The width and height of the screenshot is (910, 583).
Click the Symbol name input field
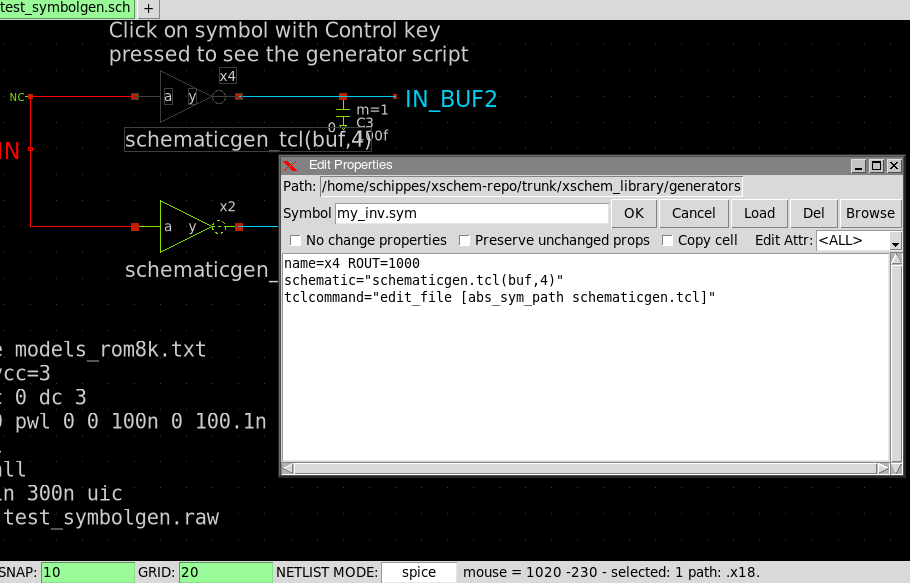471,213
